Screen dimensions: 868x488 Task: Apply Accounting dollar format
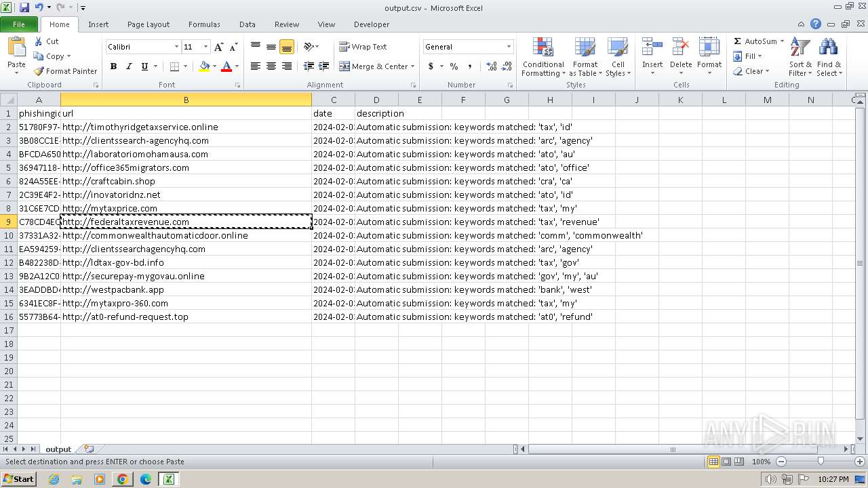[x=431, y=66]
